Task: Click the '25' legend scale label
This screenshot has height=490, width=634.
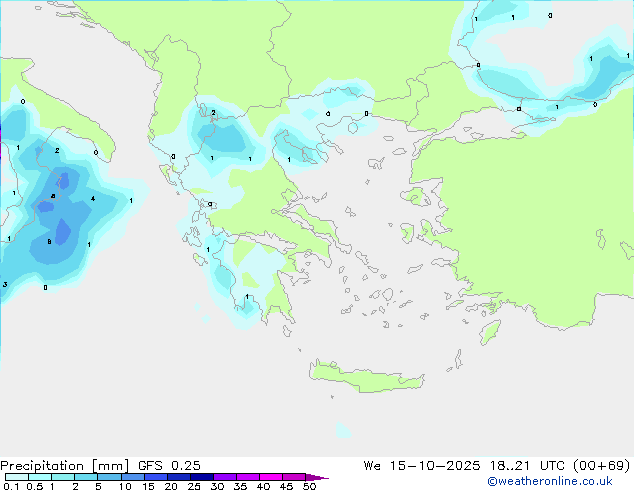Action: [x=194, y=486]
